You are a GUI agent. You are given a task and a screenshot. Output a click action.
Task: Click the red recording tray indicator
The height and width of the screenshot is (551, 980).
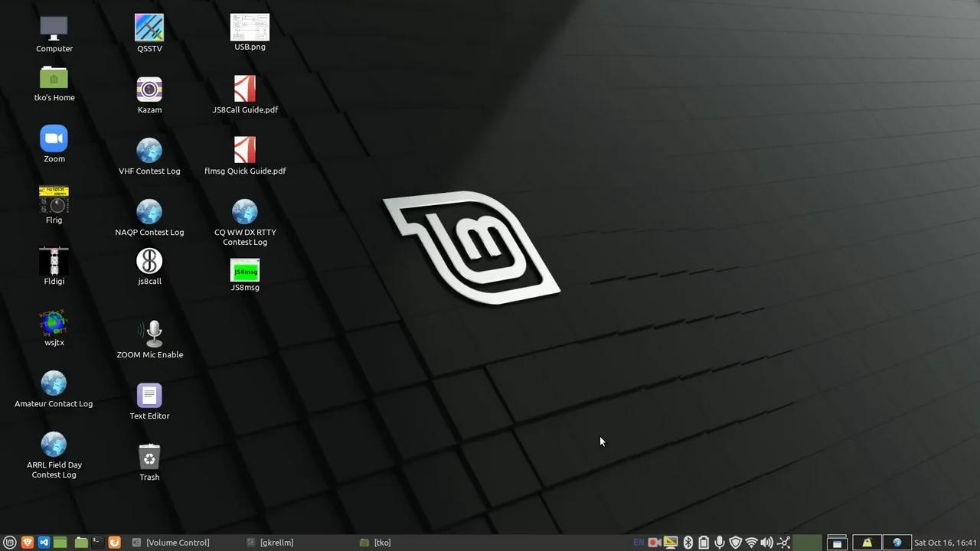pos(655,543)
